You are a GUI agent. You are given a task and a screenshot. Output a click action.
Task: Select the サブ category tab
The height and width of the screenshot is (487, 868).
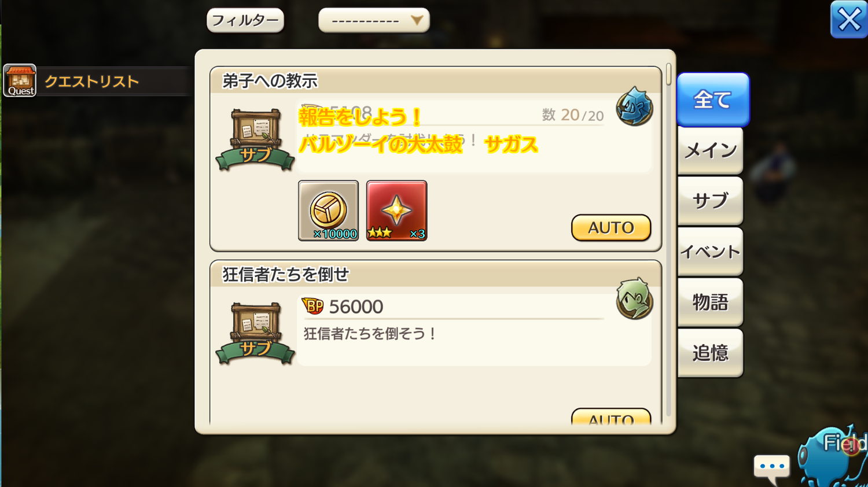point(710,201)
